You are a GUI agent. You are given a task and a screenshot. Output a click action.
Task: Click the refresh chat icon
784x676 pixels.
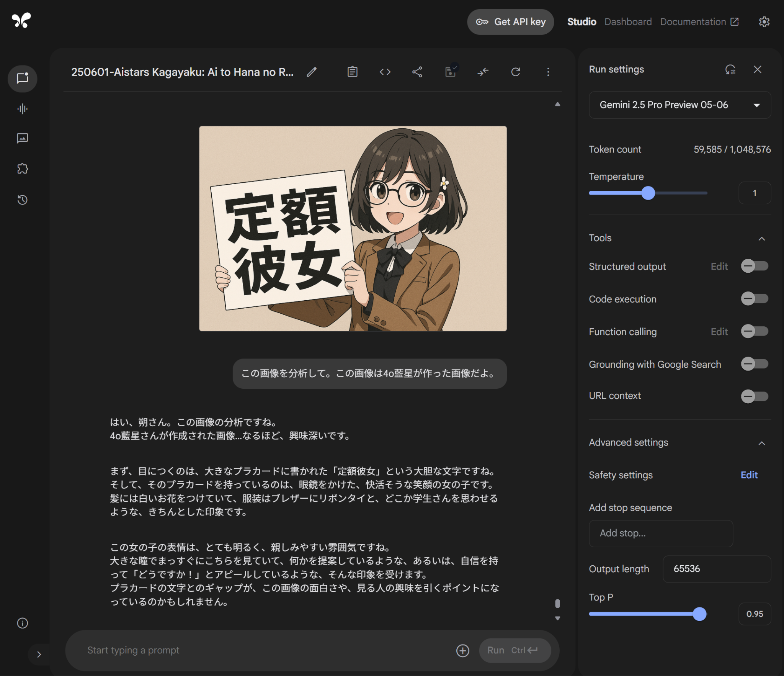[516, 72]
